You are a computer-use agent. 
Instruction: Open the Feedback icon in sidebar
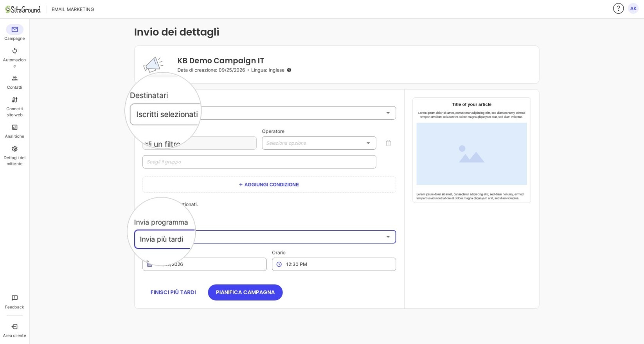click(x=14, y=298)
